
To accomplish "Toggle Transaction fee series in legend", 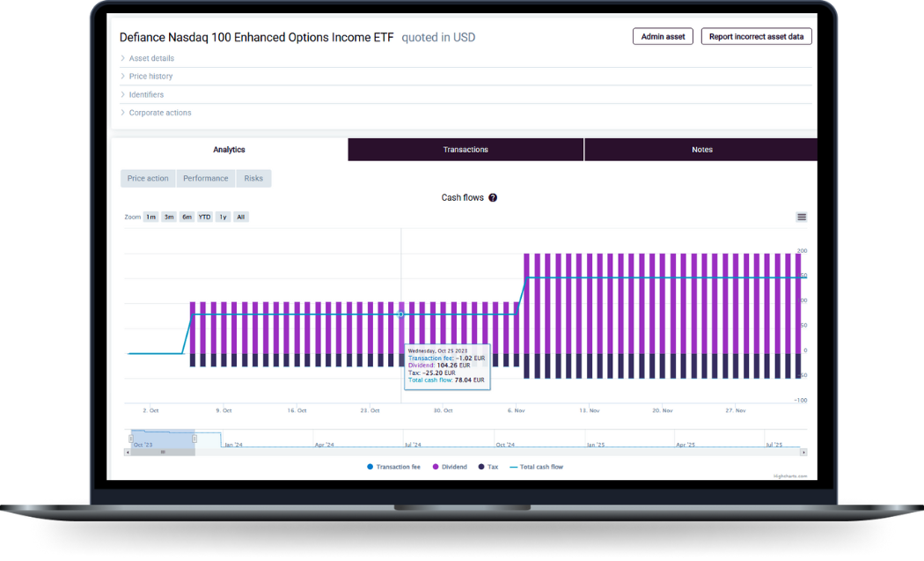I will [393, 467].
